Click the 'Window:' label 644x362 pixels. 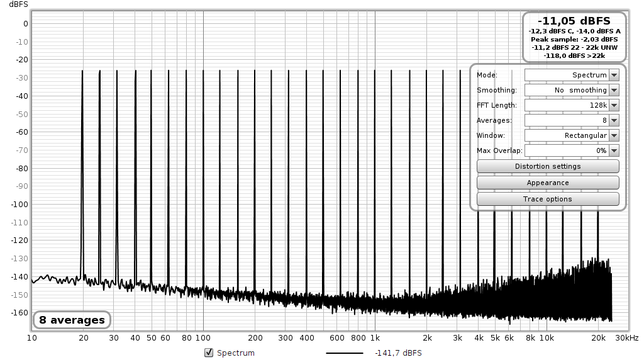point(491,135)
